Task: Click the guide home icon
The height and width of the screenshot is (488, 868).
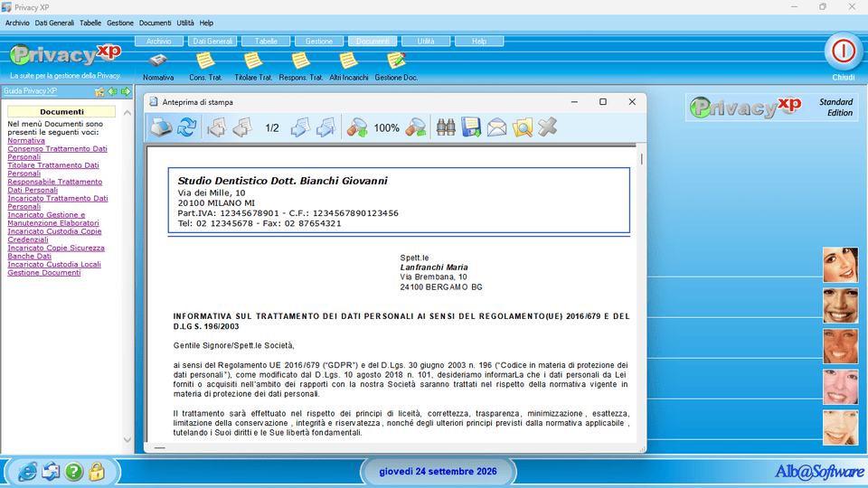Action: pos(99,91)
